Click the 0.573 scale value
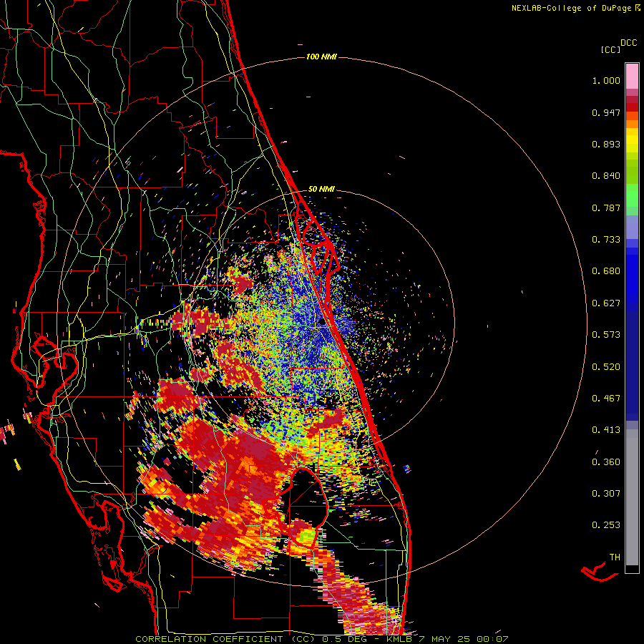 (x=606, y=335)
